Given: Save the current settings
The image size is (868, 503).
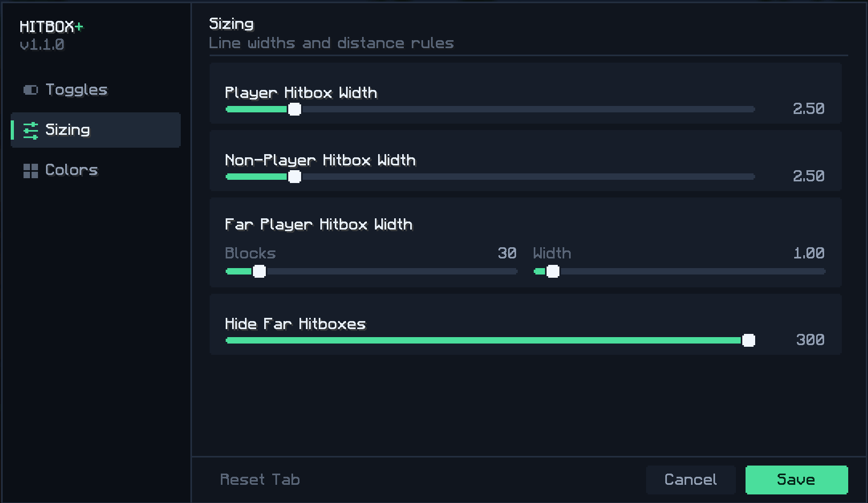Looking at the screenshot, I should [796, 479].
